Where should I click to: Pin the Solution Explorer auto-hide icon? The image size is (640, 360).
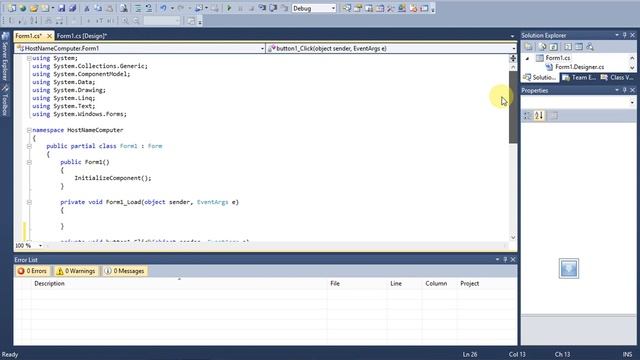(624, 36)
